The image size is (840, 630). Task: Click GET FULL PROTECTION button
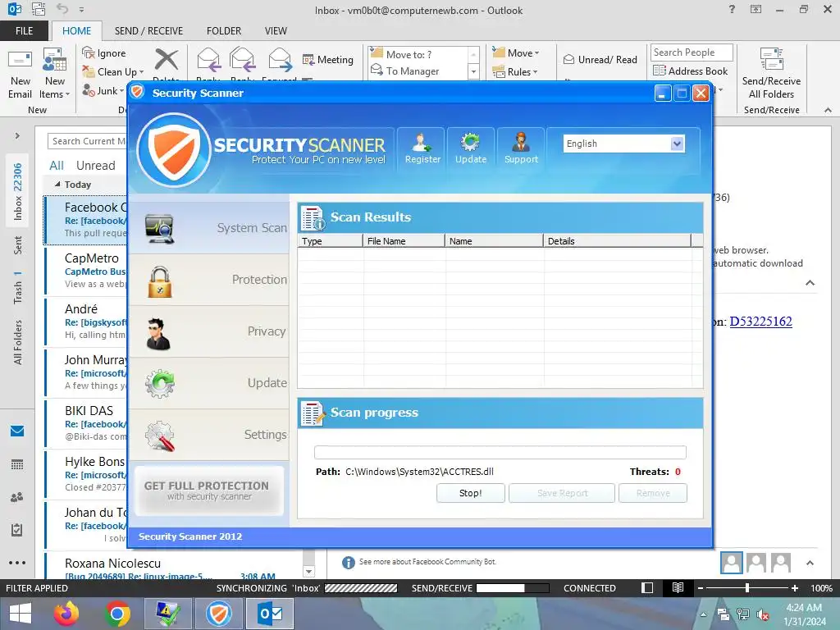pyautogui.click(x=209, y=491)
